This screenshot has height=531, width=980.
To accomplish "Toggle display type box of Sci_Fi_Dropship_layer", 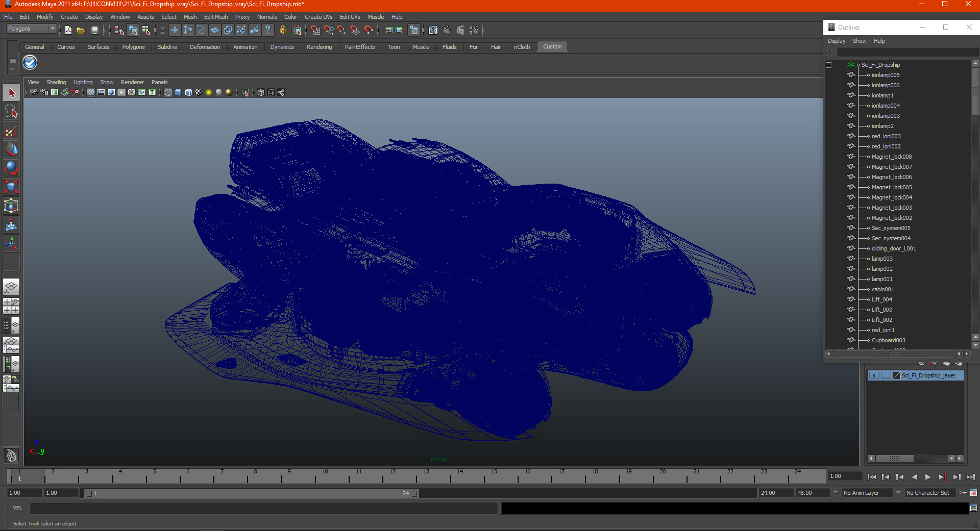I will (x=886, y=375).
